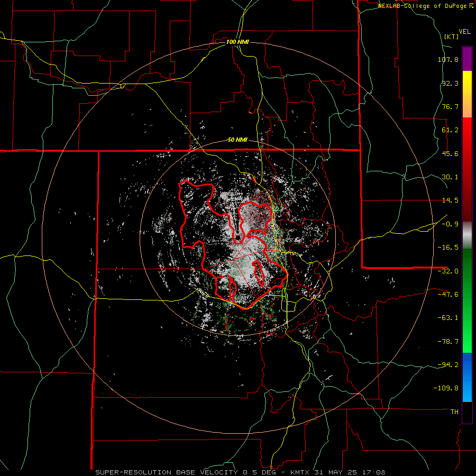Image resolution: width=476 pixels, height=476 pixels.
Task: Pick the gray near-zero segment of the color bar
Action: click(467, 235)
